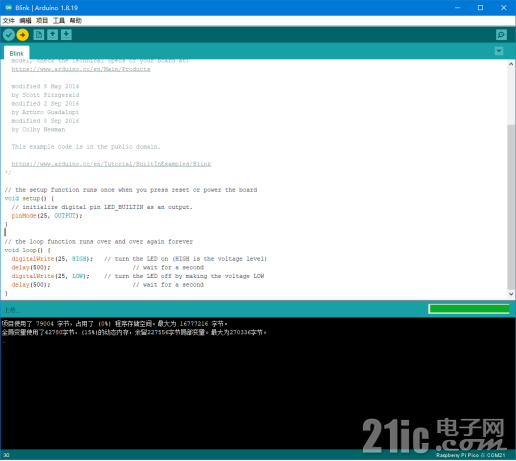Open a sketch with the Open icon
This screenshot has width=516, height=461.
[52, 35]
